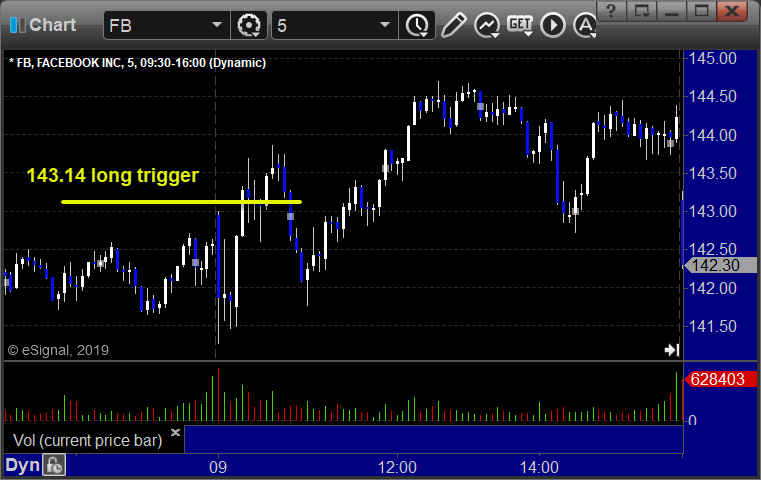Select the yellow trigger line
This screenshot has height=480, width=761.
coord(182,202)
